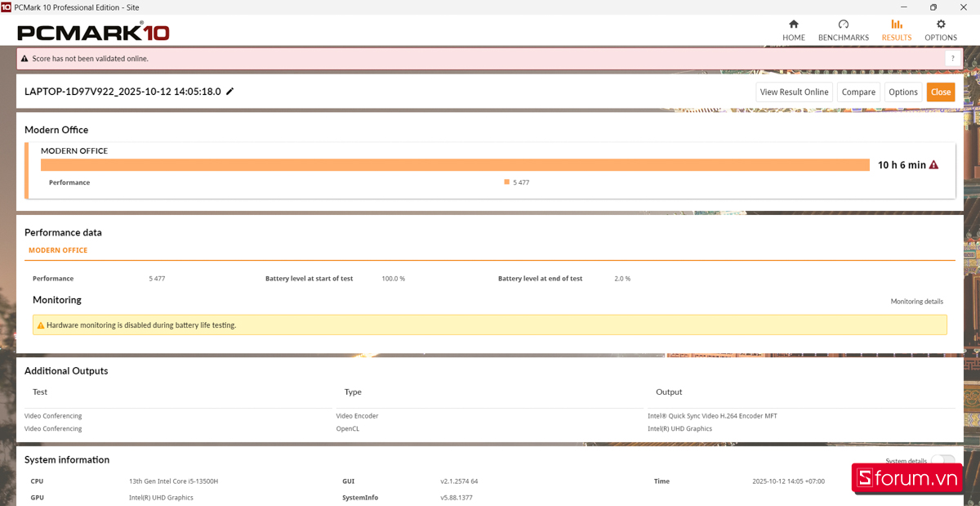Open the Options gear menu
The image size is (980, 506).
point(941,30)
